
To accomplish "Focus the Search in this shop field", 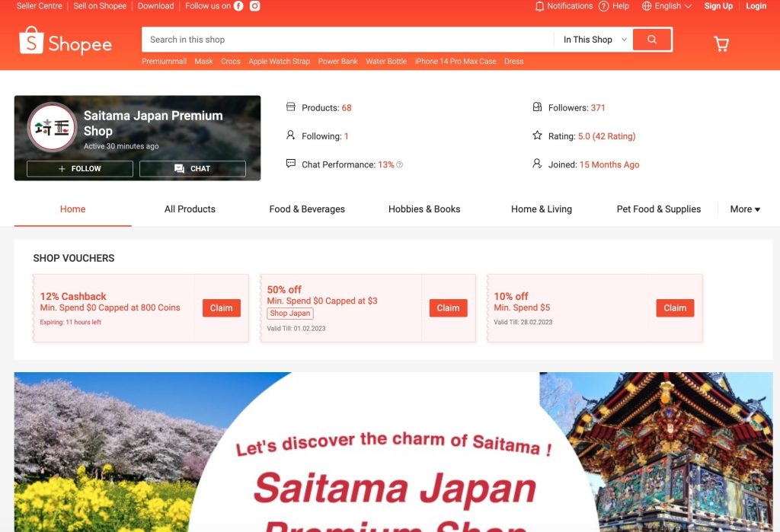I will [347, 40].
